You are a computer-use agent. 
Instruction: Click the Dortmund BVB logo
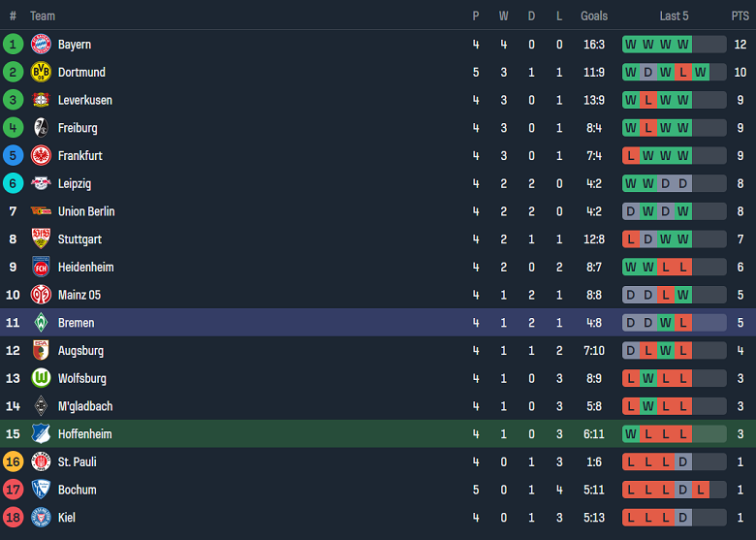(41, 72)
